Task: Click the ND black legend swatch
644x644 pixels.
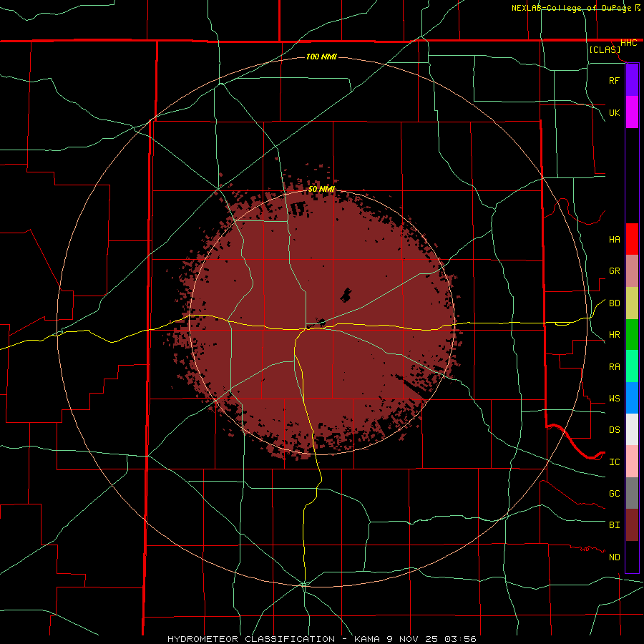Action: point(632,557)
